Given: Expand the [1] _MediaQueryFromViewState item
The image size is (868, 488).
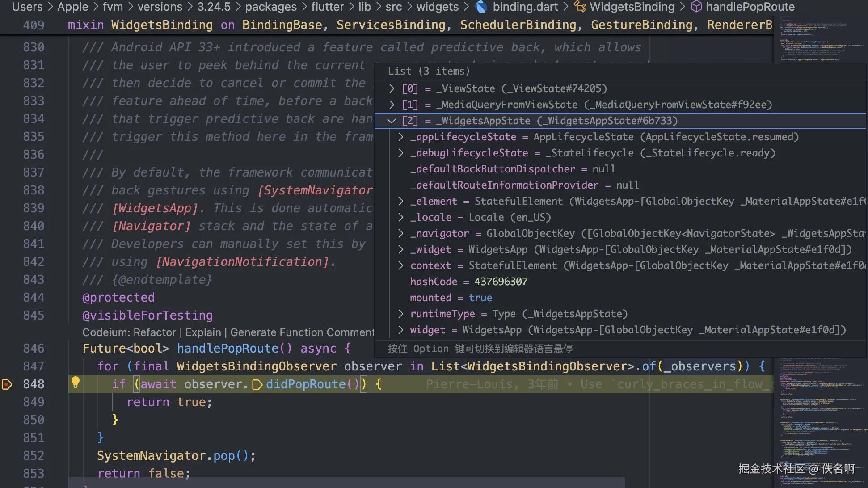Looking at the screenshot, I should coord(392,105).
